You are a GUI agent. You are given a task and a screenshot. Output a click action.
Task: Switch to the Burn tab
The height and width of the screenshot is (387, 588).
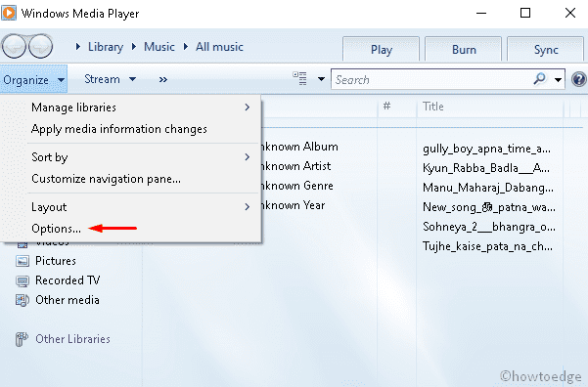[464, 49]
